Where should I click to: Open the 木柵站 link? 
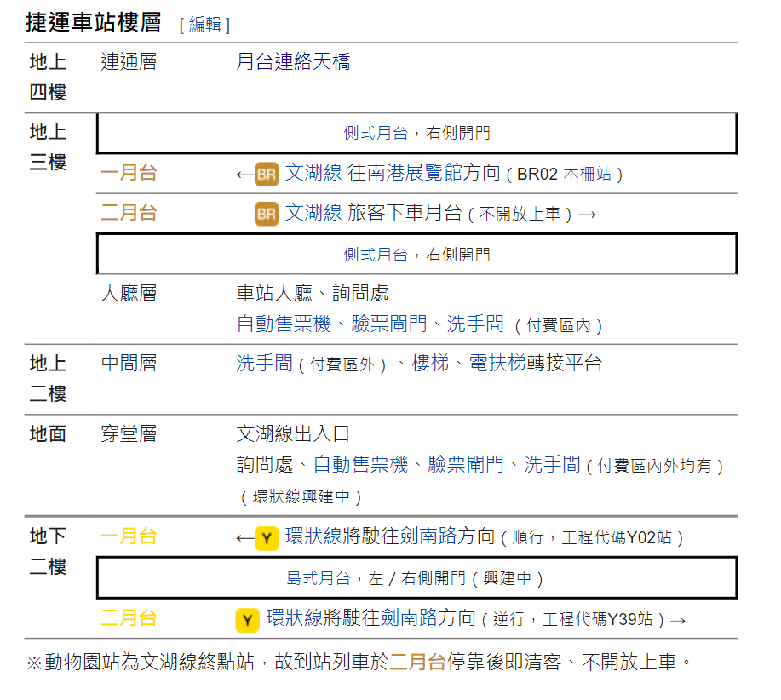[587, 174]
